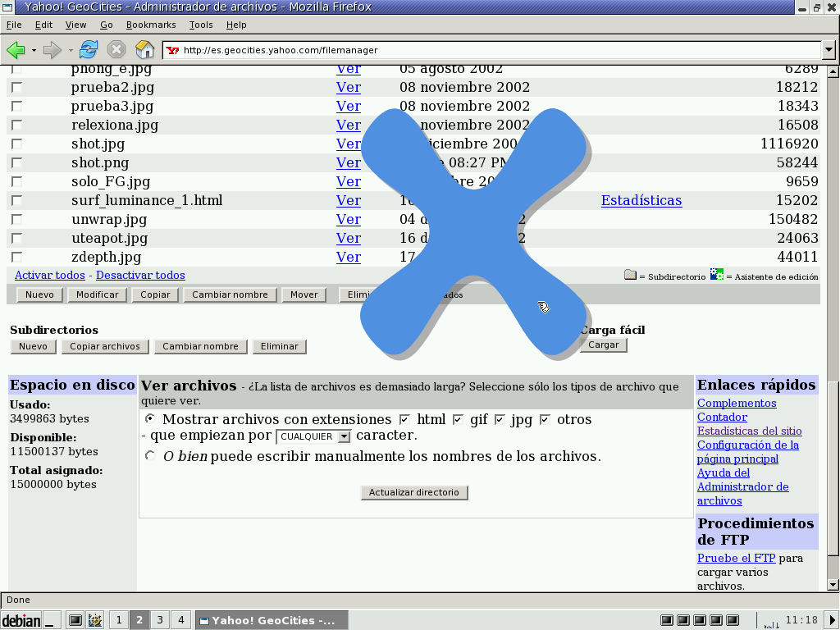
Task: Switch to workspace 3 in the pager
Action: click(160, 620)
